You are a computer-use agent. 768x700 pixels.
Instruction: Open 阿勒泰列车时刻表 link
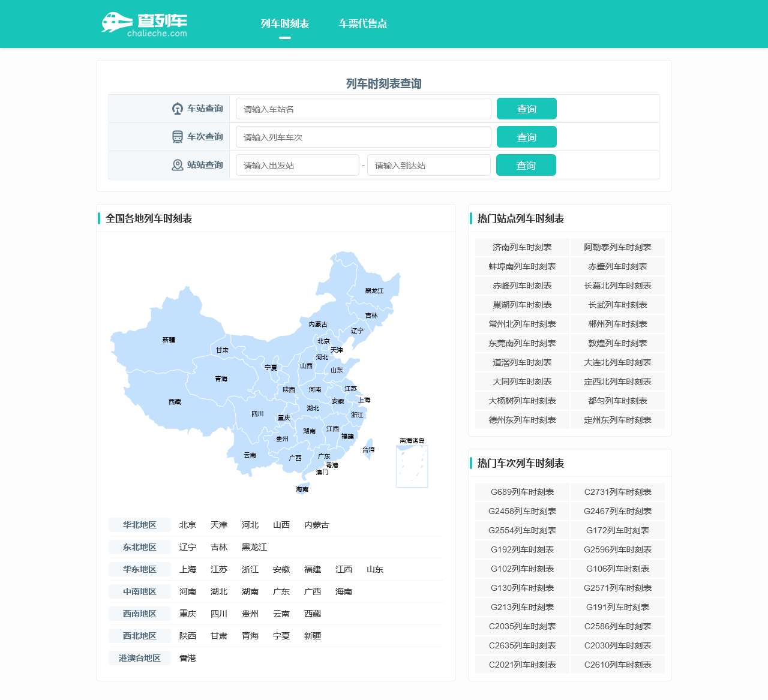(617, 247)
